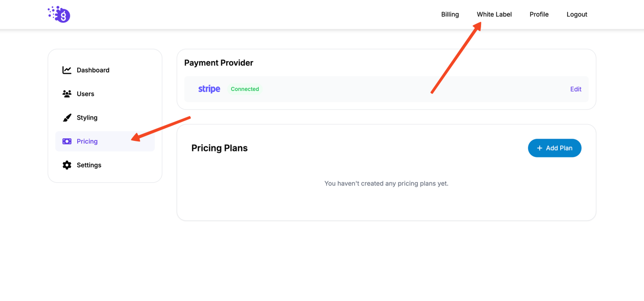Select the Styling sidebar label
The height and width of the screenshot is (301, 644).
point(87,118)
